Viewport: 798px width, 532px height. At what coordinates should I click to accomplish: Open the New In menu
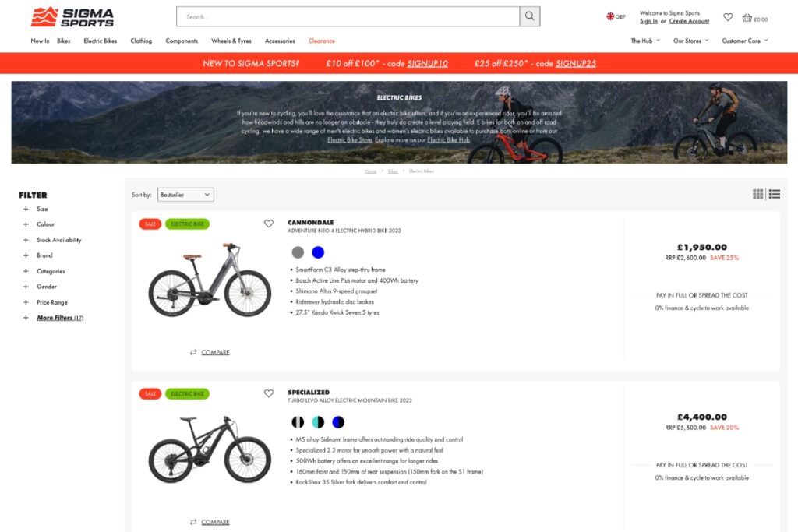[40, 41]
